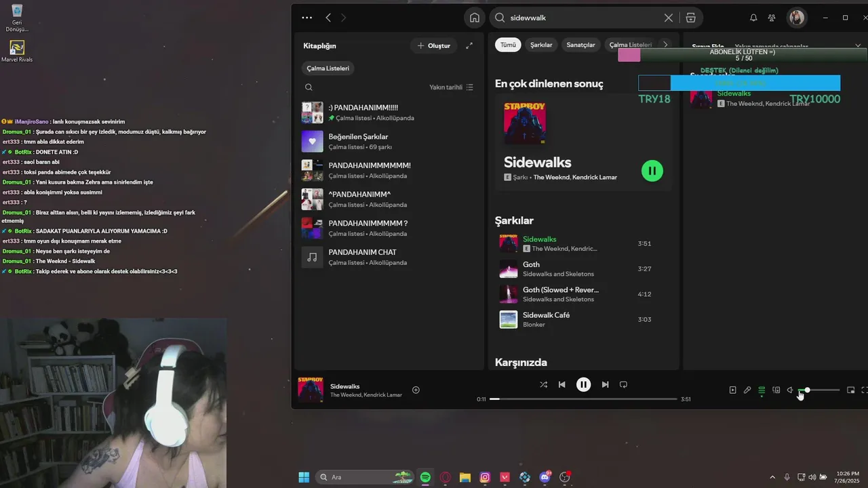Open Sidewalks title in player bar
This screenshot has width=868, height=488.
(x=345, y=386)
